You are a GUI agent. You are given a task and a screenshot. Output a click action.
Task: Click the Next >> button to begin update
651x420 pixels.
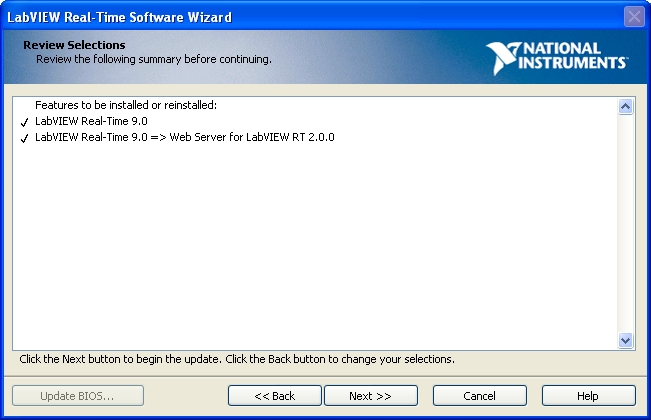click(371, 396)
